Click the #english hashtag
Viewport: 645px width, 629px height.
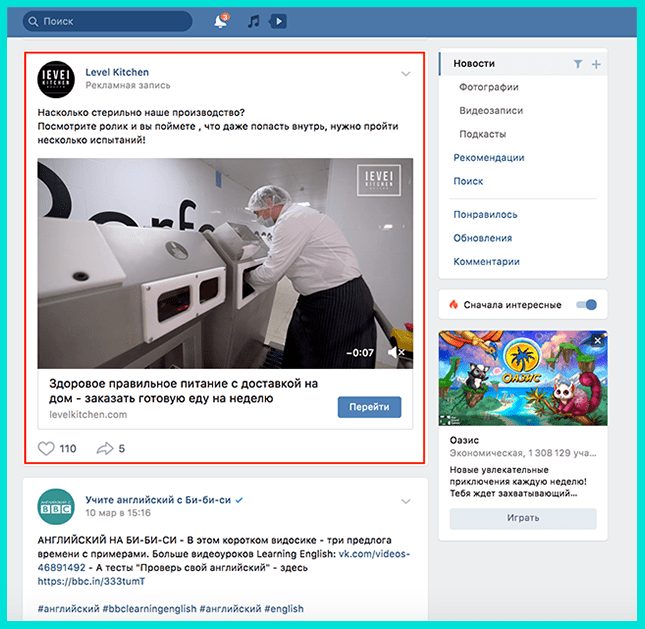pos(284,608)
